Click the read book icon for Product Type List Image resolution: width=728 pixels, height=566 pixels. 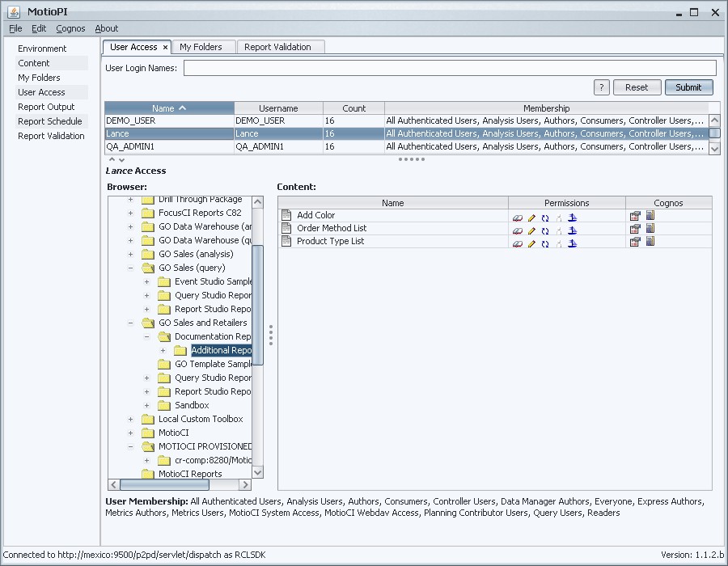click(x=517, y=243)
